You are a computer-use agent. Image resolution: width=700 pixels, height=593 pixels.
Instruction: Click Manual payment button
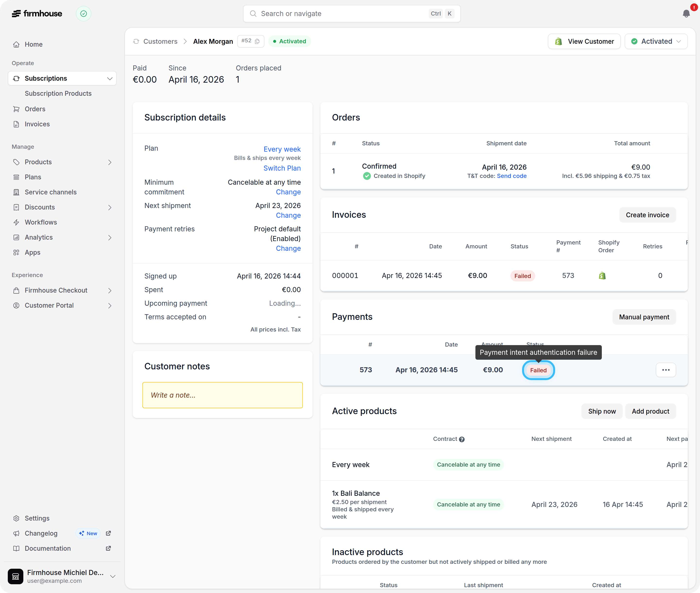pos(644,317)
